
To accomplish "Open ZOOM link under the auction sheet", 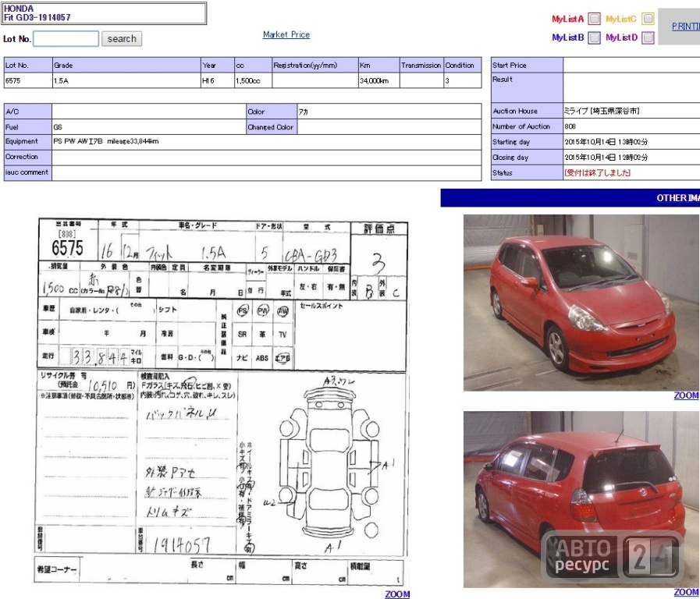I will (397, 594).
